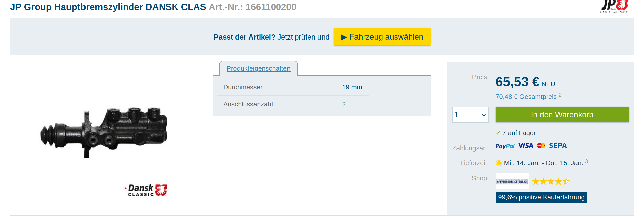This screenshot has height=220, width=644.
Task: Click the SEPA payment icon
Action: tap(558, 146)
